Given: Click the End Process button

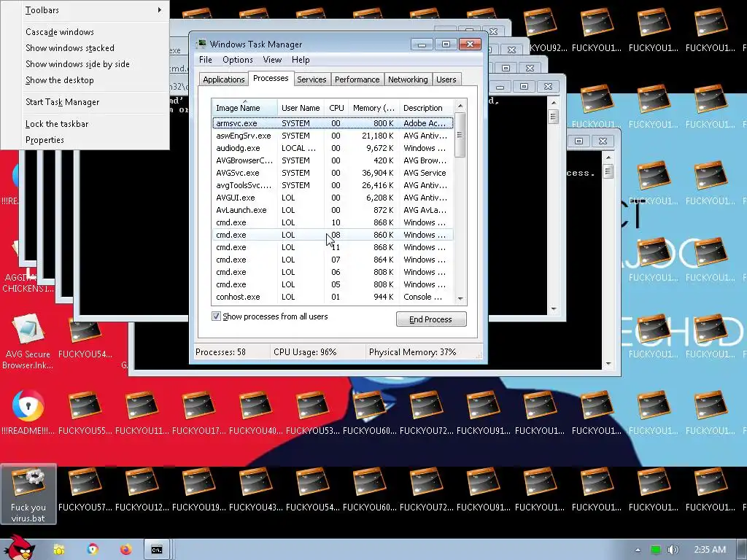Looking at the screenshot, I should coord(431,319).
